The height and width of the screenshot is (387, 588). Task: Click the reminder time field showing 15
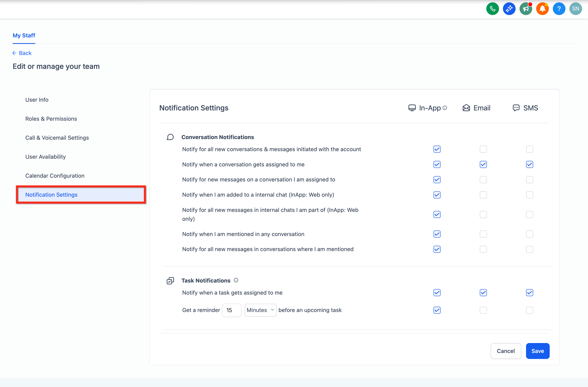click(231, 310)
